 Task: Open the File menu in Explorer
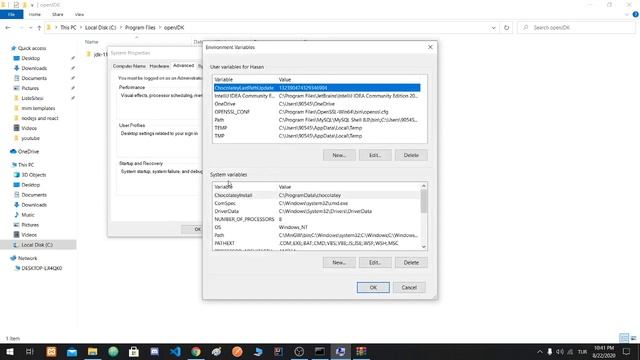pos(11,14)
